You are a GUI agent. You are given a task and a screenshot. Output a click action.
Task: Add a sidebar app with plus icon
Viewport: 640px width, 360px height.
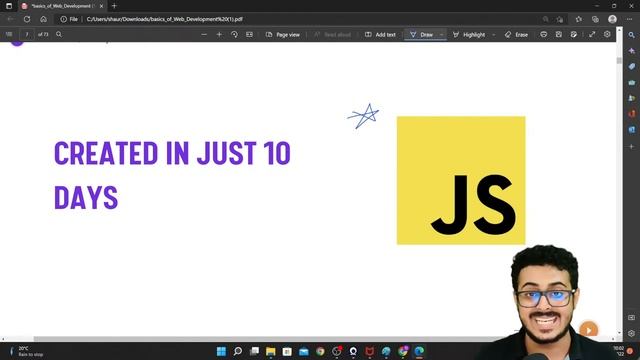(632, 146)
